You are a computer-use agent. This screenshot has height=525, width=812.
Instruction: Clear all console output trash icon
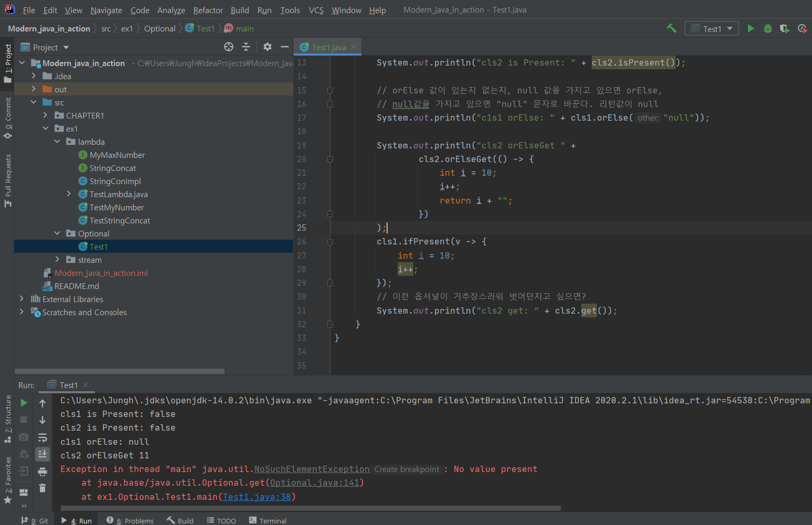click(42, 488)
